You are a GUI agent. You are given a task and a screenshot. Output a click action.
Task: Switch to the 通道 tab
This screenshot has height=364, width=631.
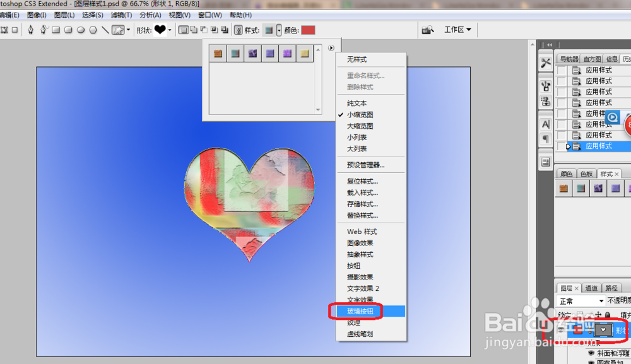click(591, 288)
